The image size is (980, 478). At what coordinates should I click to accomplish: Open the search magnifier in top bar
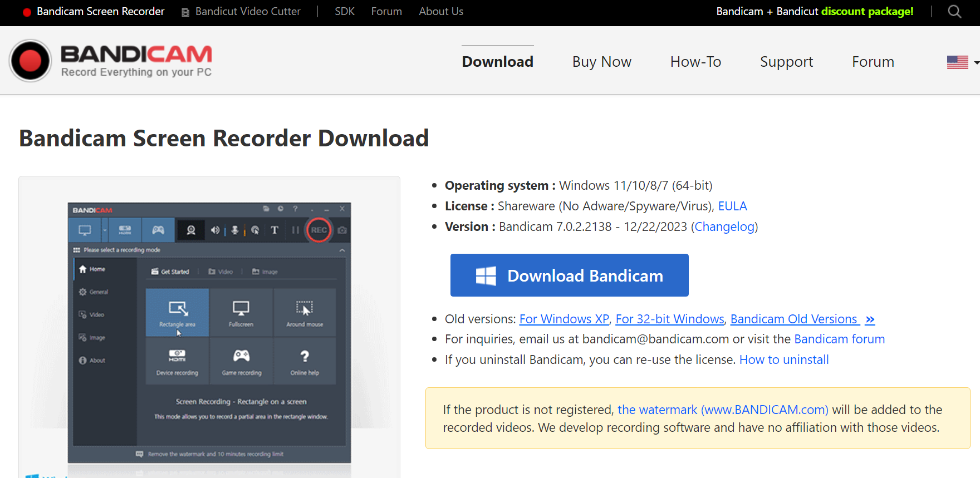(954, 11)
